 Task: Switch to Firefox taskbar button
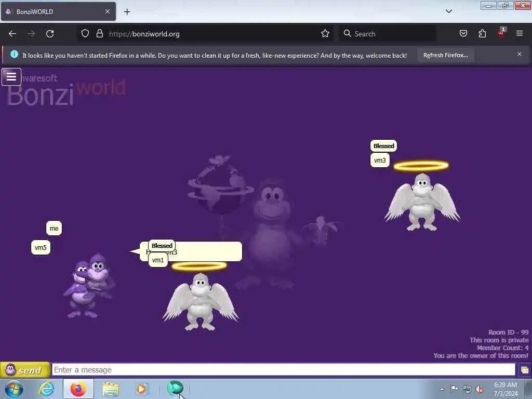(x=78, y=389)
